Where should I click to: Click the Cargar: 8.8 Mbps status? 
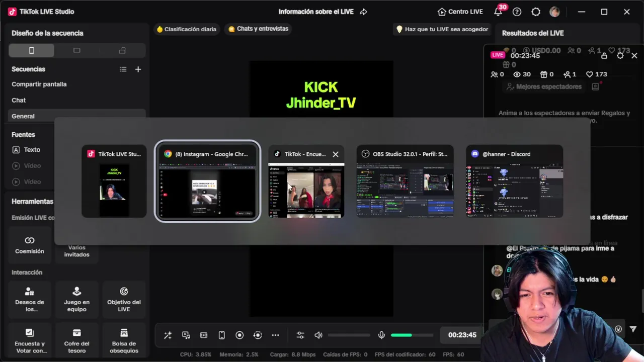(292, 354)
